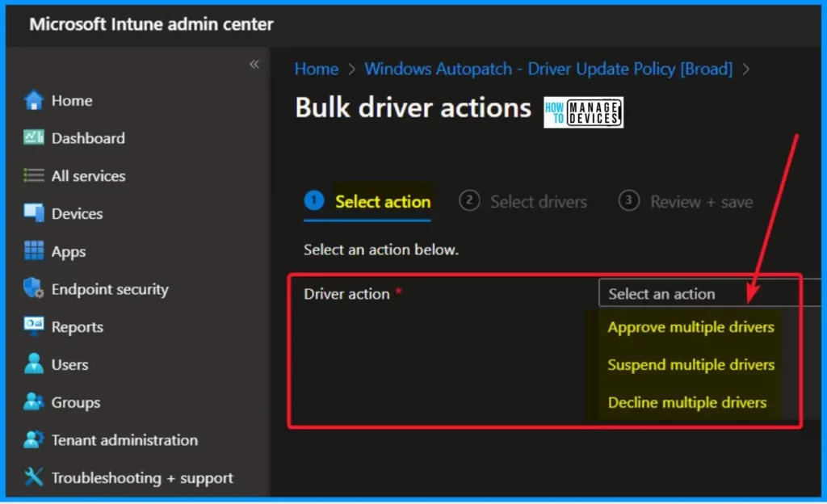Click the Devices monitor icon
Image resolution: width=827 pixels, height=504 pixels.
(x=34, y=213)
